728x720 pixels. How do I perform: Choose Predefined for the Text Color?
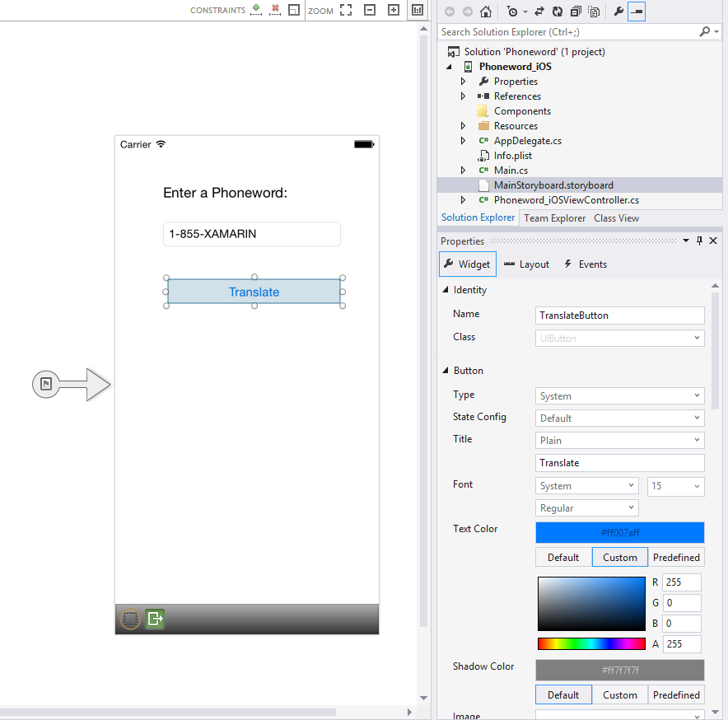[676, 557]
